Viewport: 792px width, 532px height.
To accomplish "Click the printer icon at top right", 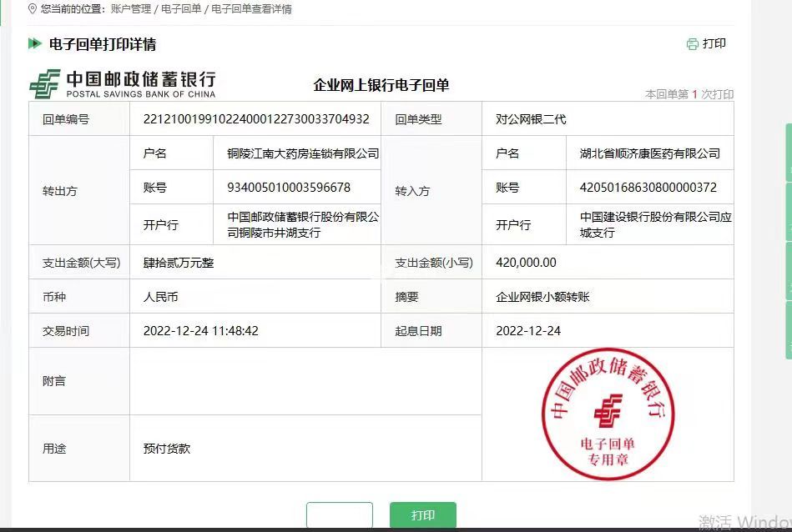I will (692, 44).
